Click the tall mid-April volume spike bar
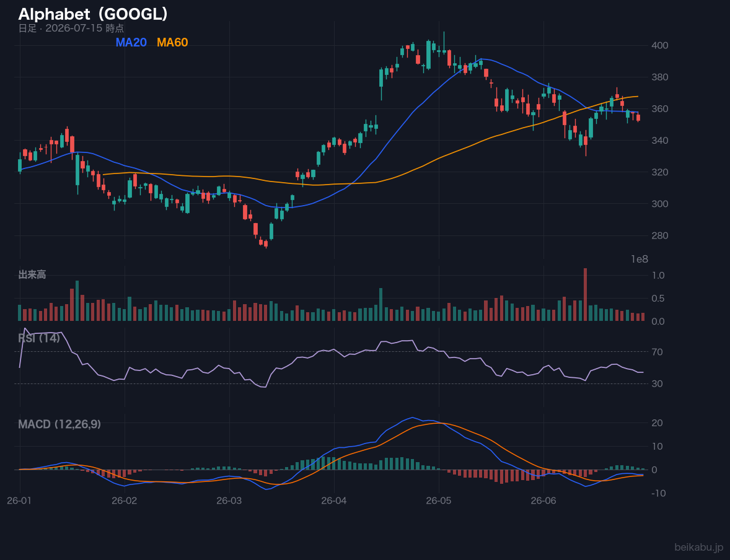730x560 pixels. pyautogui.click(x=381, y=304)
